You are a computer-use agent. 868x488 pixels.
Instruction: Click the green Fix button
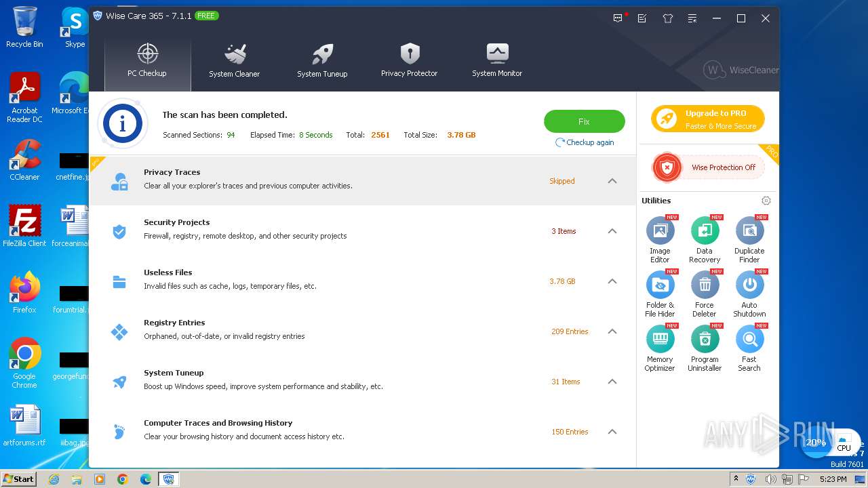[x=584, y=121]
